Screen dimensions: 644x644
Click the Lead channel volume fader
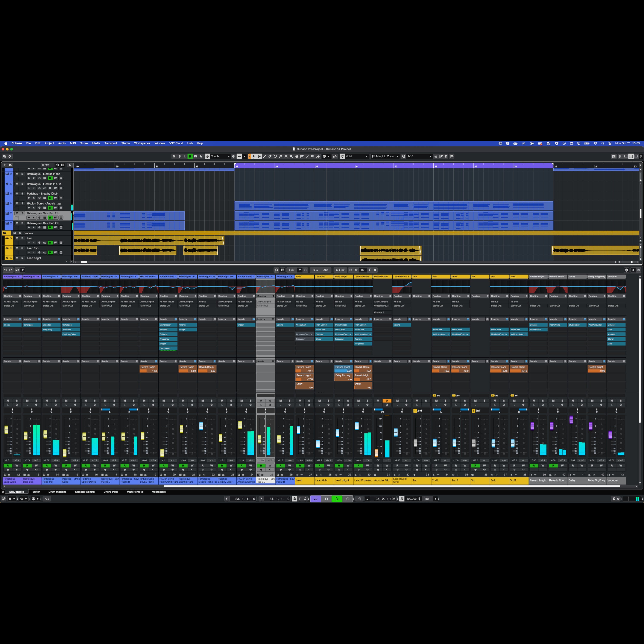pyautogui.click(x=298, y=430)
